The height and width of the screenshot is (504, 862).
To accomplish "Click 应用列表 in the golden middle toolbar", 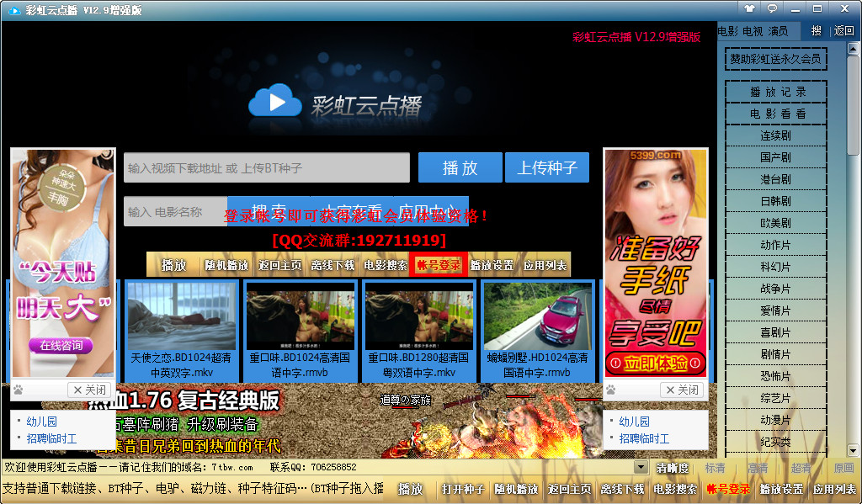I will (x=545, y=266).
